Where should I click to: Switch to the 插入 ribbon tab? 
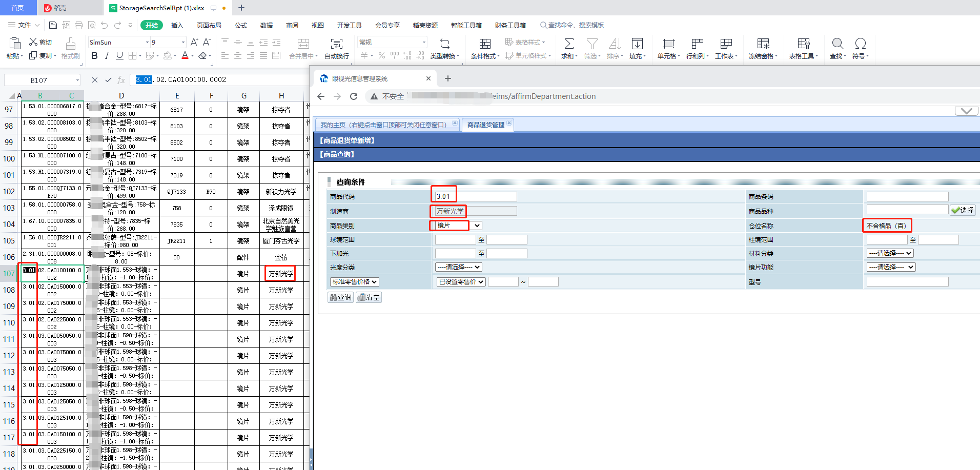177,25
